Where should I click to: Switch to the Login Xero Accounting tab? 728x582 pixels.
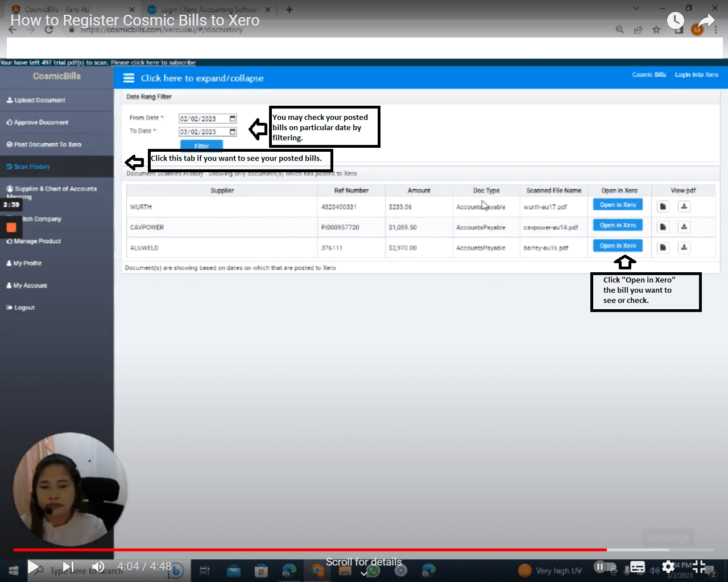(209, 10)
